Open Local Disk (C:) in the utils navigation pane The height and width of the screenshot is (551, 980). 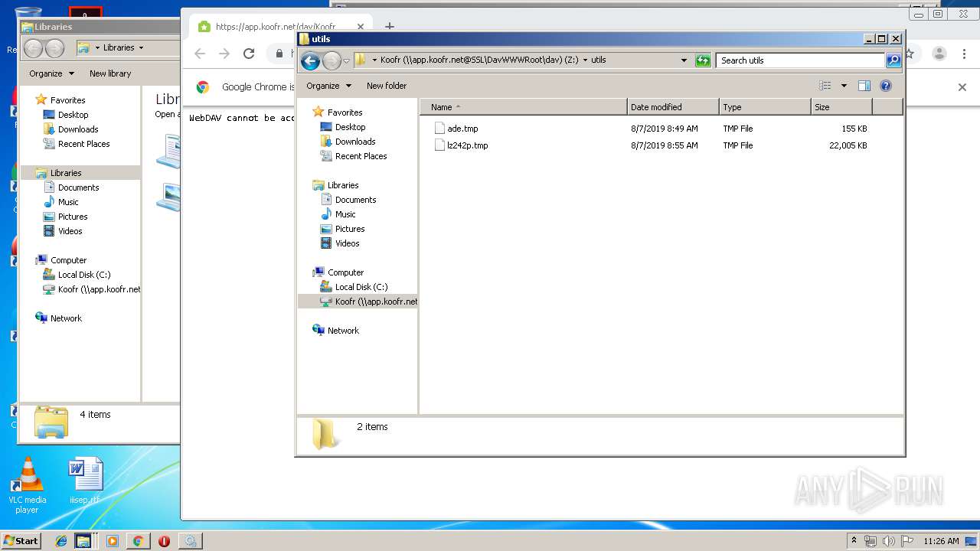click(x=361, y=287)
